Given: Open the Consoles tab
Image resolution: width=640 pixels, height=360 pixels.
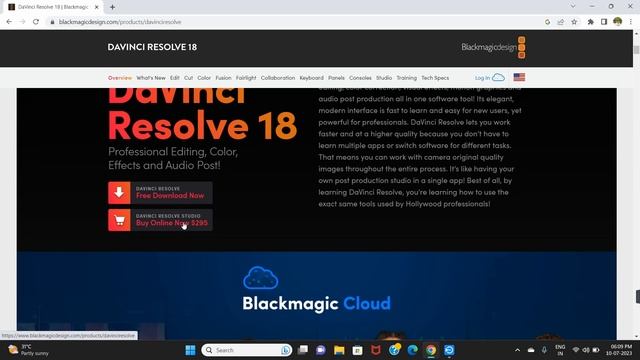Looking at the screenshot, I should pos(360,78).
